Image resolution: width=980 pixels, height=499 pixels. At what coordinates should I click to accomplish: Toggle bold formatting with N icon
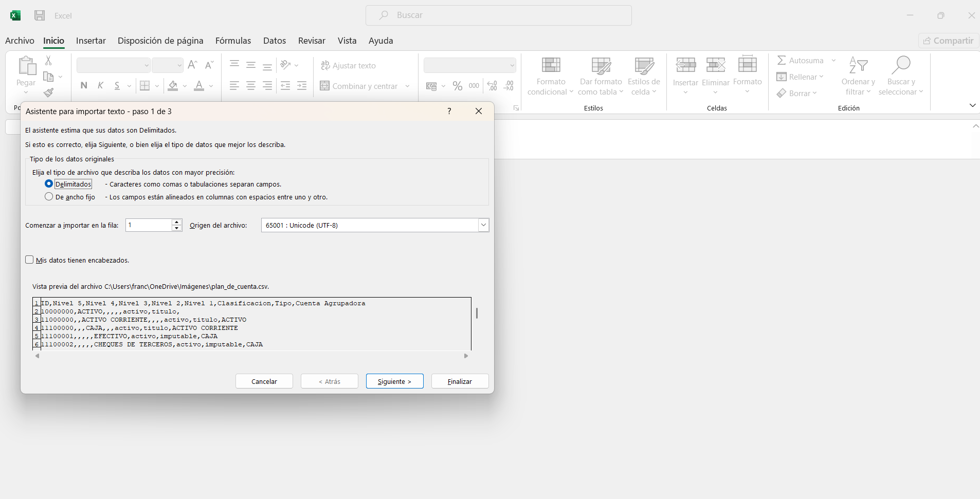[x=84, y=86]
